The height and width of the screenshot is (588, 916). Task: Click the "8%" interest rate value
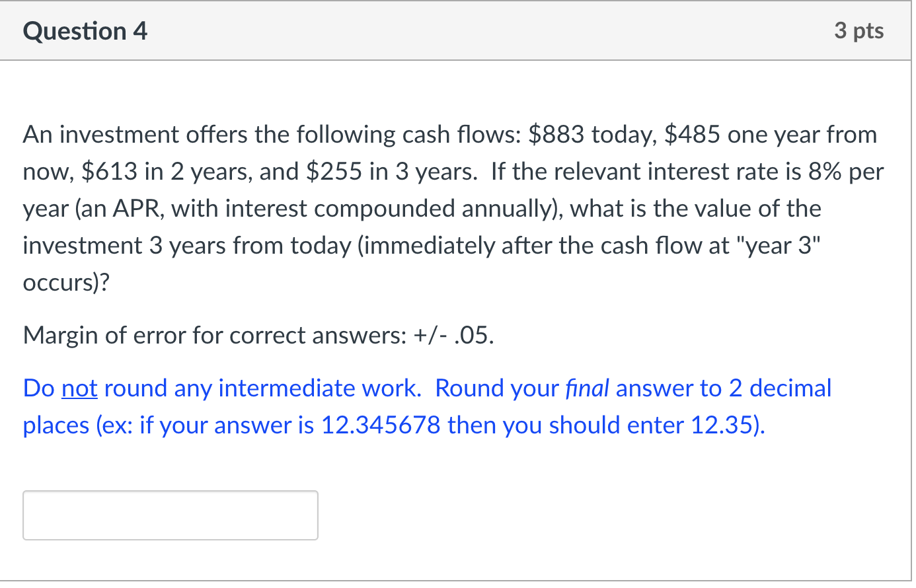(x=825, y=172)
